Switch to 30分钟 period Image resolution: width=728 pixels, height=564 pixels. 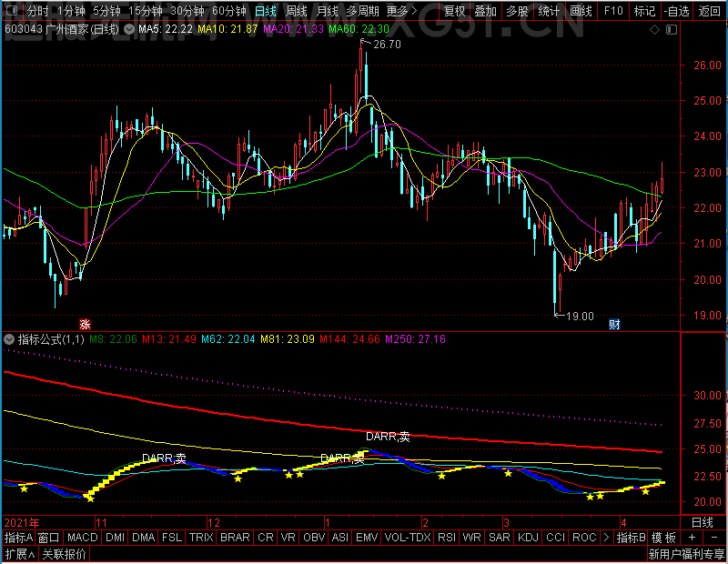(187, 11)
